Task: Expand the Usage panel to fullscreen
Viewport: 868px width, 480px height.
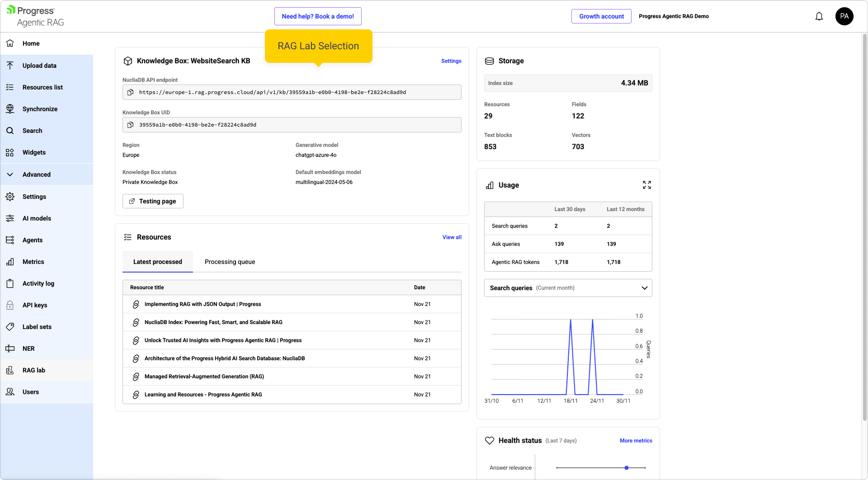Action: point(646,185)
